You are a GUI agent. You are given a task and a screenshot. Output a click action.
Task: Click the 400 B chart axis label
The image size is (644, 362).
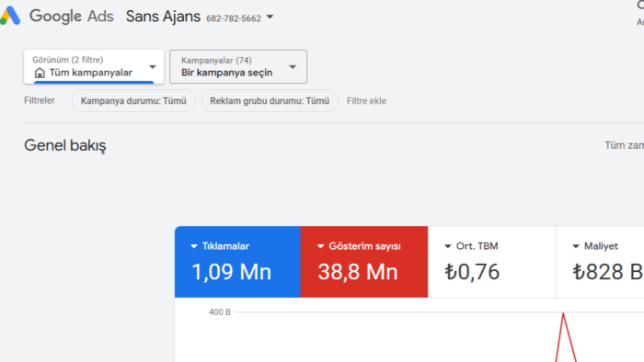point(220,312)
